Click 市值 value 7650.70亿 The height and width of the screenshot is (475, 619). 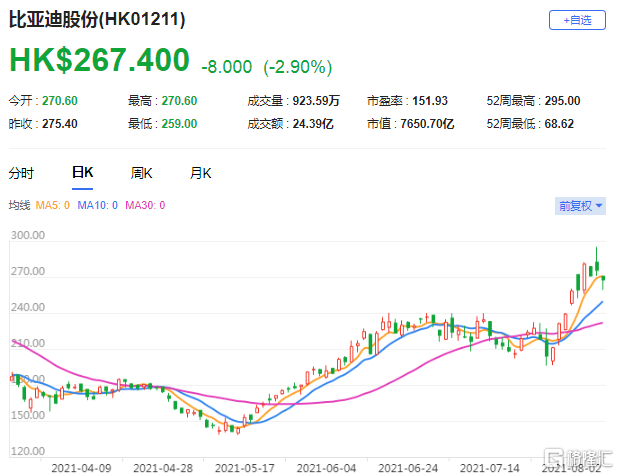tap(427, 124)
